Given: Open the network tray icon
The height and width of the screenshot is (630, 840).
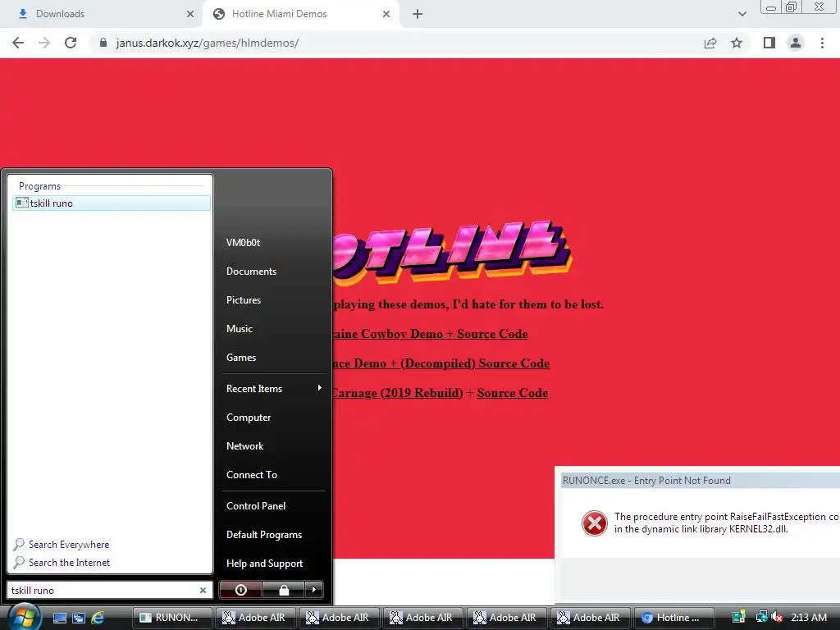Looking at the screenshot, I should pyautogui.click(x=760, y=617).
